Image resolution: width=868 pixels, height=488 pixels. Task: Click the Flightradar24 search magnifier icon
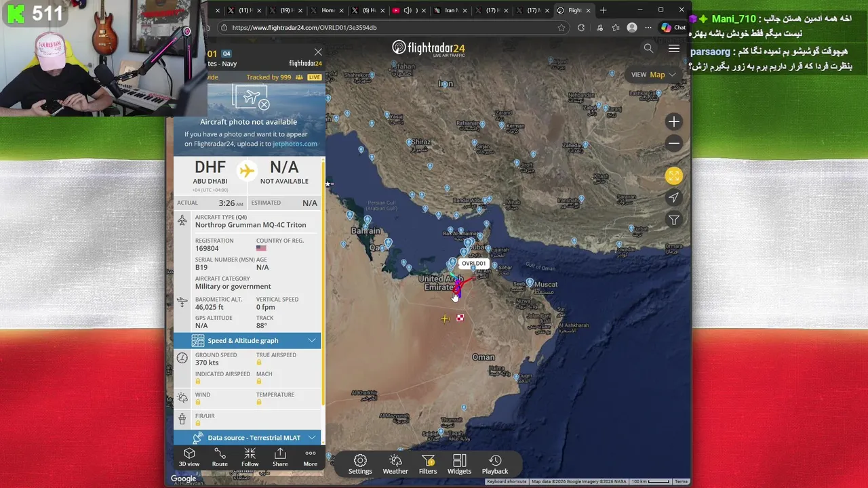(648, 48)
